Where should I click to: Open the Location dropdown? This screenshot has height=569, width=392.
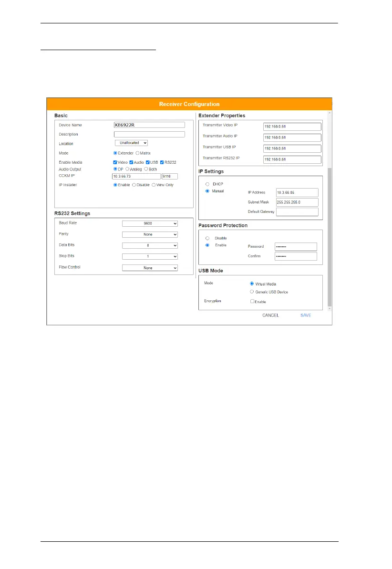point(132,143)
